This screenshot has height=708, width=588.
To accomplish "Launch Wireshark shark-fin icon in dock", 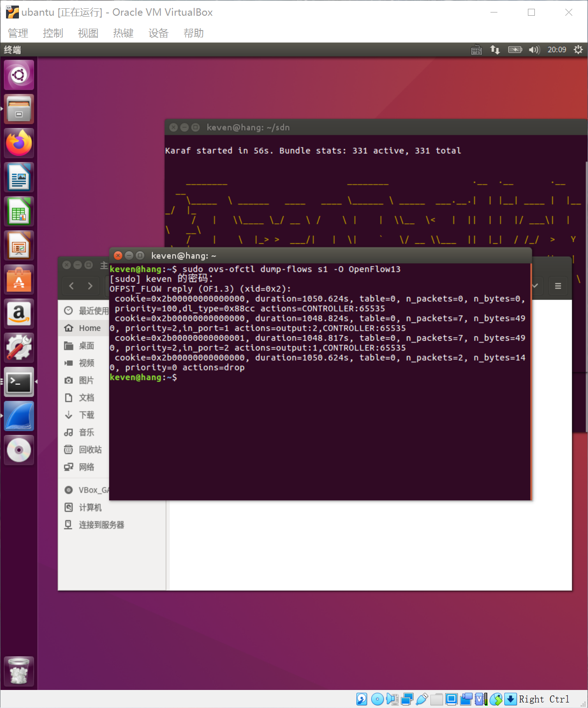I will click(19, 417).
